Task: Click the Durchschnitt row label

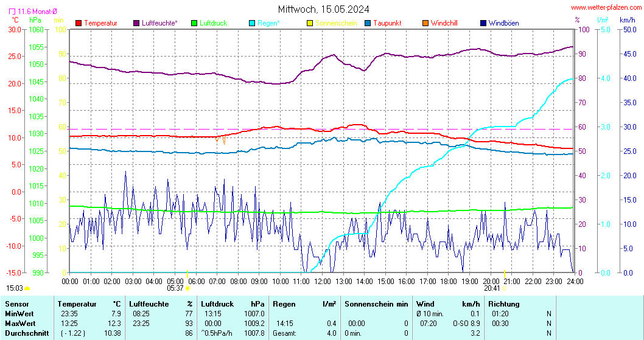Action: [x=27, y=333]
